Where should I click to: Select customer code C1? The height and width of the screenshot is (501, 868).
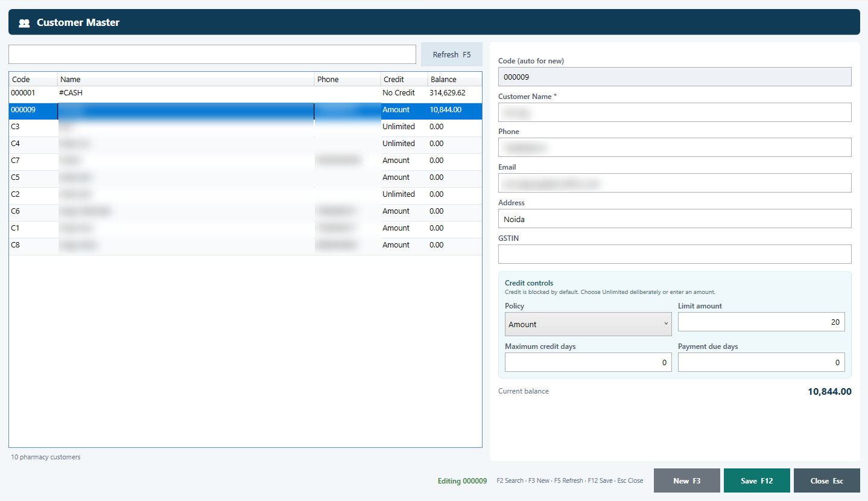coord(246,228)
